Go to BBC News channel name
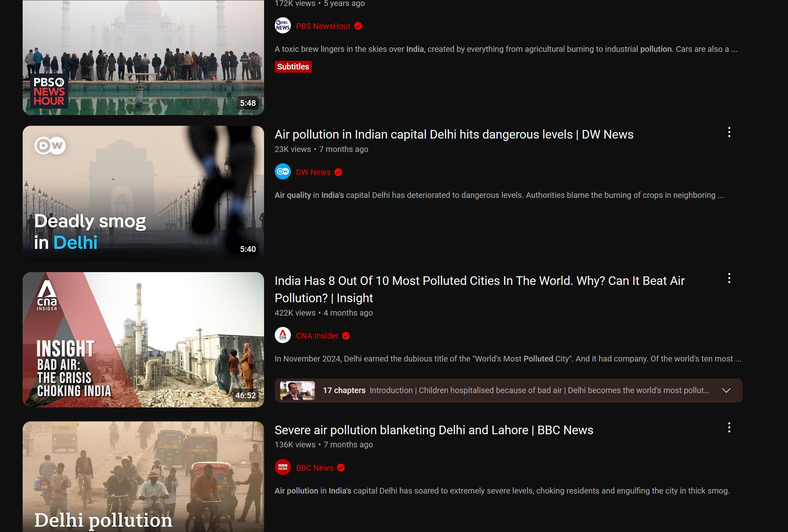The height and width of the screenshot is (532, 788). coord(315,468)
